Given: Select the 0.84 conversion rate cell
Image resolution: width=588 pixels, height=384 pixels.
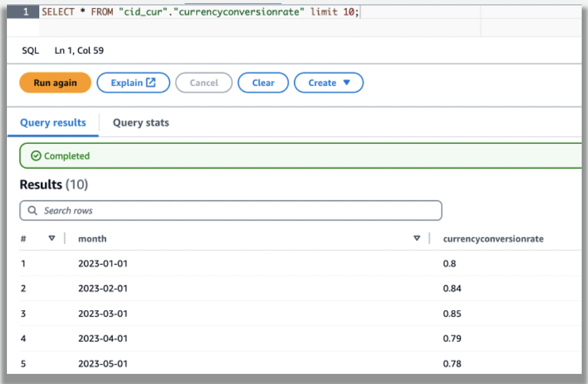Looking at the screenshot, I should pos(452,288).
